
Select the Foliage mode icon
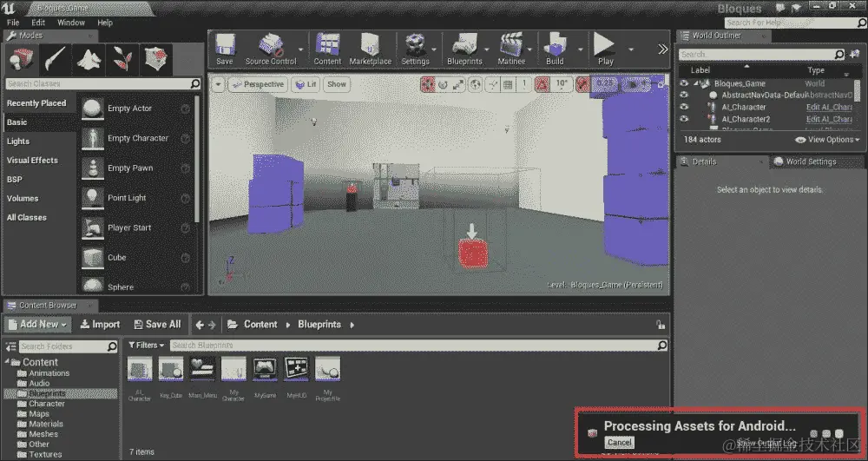tap(122, 59)
